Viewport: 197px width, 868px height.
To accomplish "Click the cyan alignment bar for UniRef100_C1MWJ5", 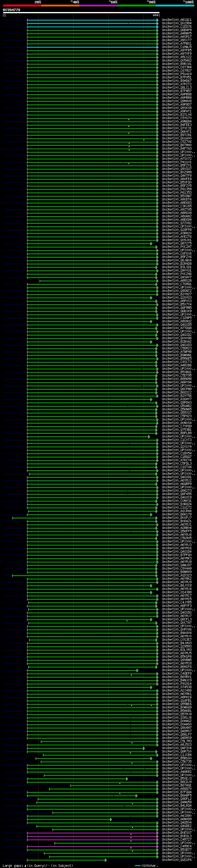I will point(93,47).
